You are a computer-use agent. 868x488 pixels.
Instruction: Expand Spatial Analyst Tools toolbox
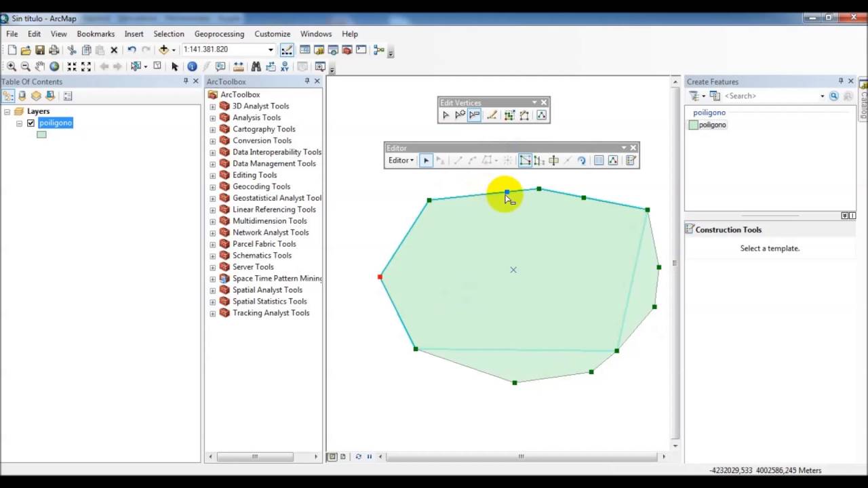212,290
